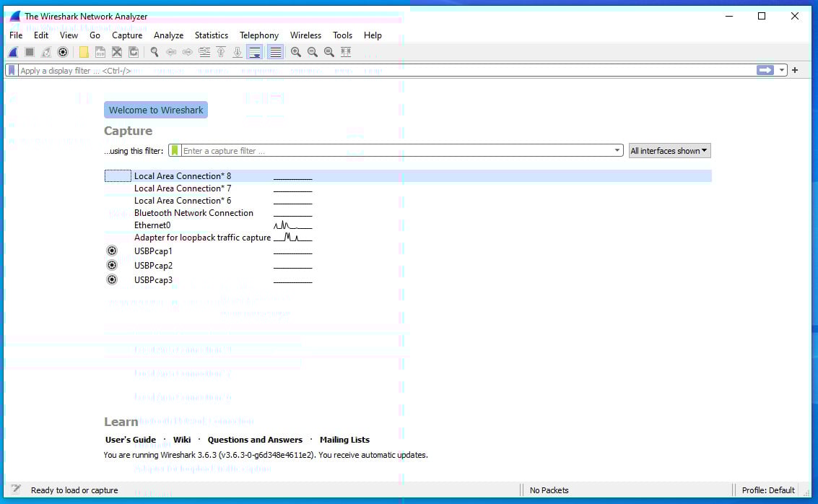Open the All interfaces shown dropdown
The image size is (818, 504).
tap(669, 151)
